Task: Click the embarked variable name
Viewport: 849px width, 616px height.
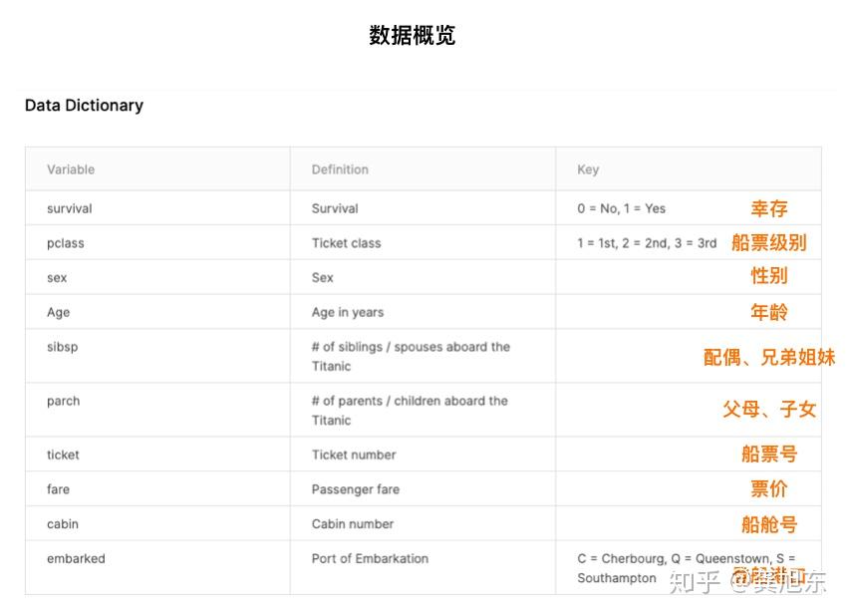Action: [76, 558]
